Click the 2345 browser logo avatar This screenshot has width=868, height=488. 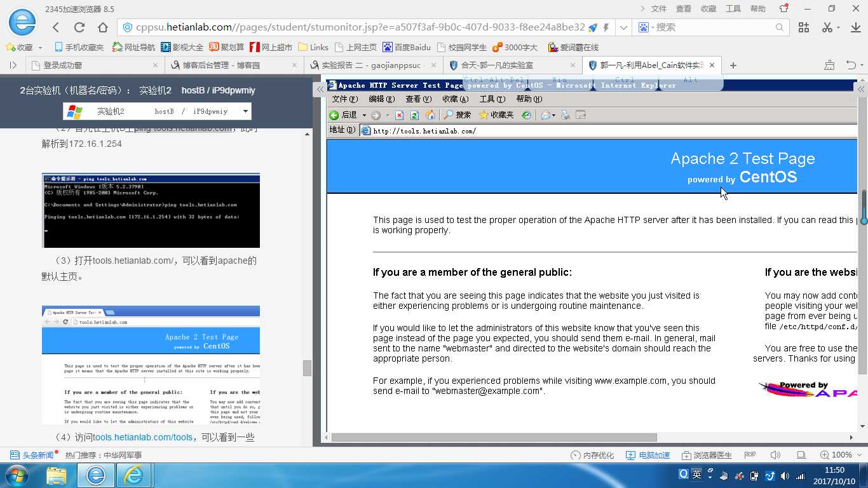point(22,23)
